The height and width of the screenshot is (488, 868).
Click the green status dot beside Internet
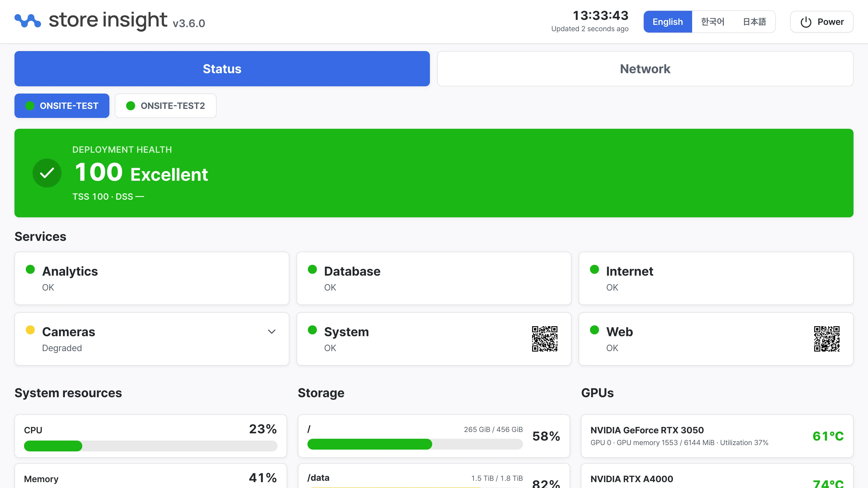pyautogui.click(x=594, y=270)
